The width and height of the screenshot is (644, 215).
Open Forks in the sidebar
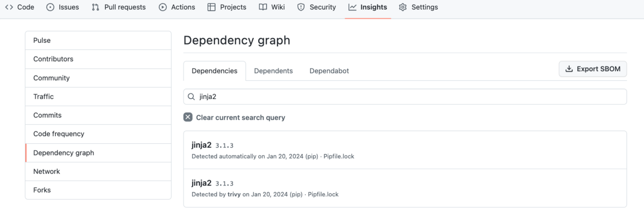click(98, 190)
